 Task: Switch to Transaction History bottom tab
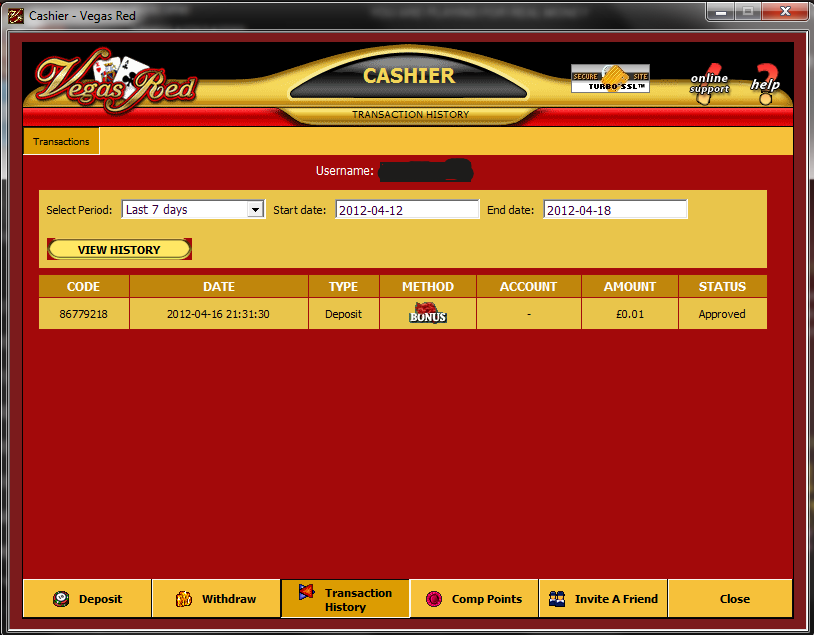(345, 599)
